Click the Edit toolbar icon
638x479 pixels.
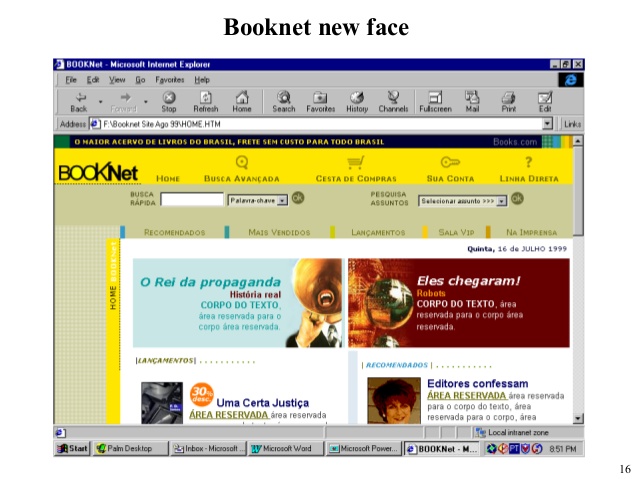click(545, 97)
